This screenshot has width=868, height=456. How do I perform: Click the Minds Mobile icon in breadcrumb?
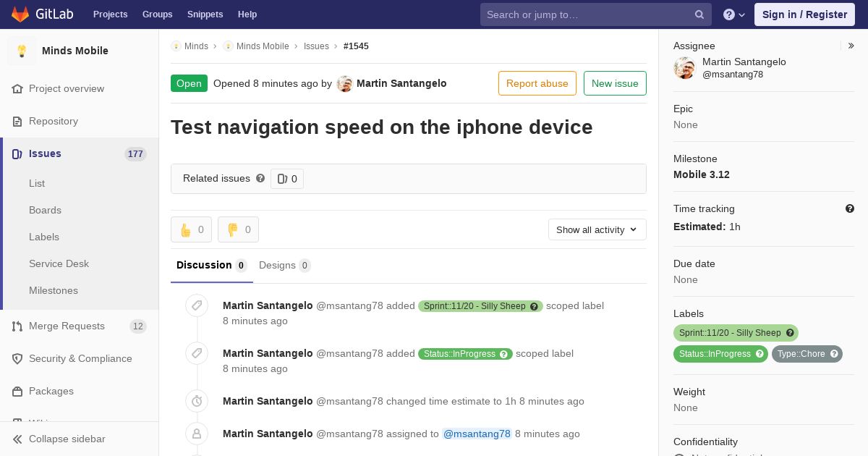(x=228, y=46)
